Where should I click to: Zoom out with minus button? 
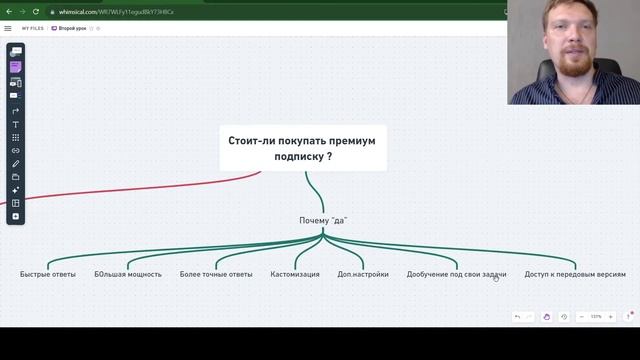582,317
